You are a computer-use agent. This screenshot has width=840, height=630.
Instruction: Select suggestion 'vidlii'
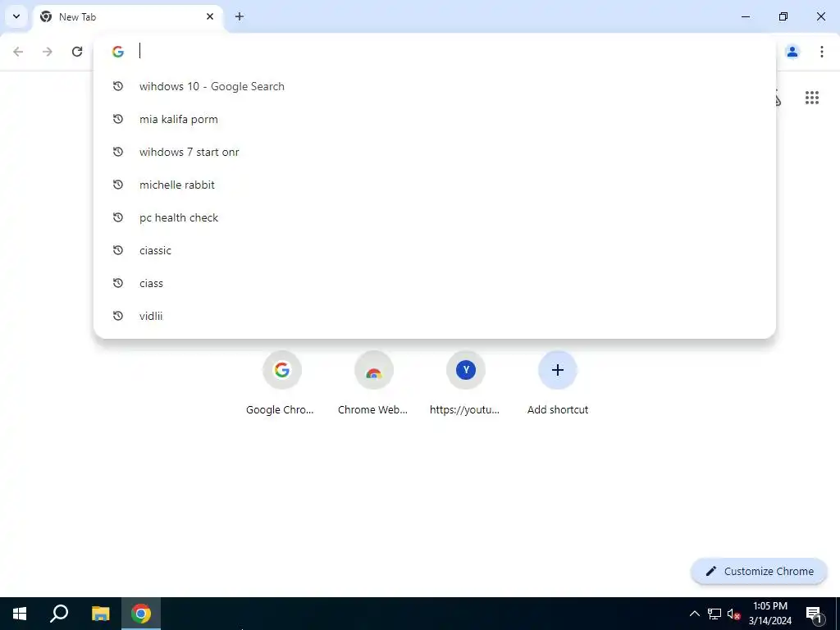tap(435, 316)
